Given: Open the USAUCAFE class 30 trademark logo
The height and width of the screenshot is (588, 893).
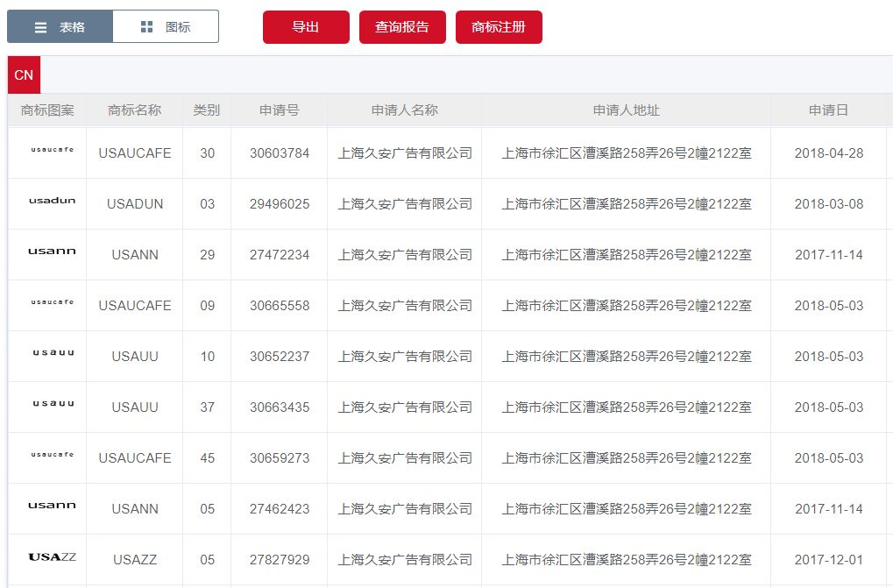Looking at the screenshot, I should point(52,150).
